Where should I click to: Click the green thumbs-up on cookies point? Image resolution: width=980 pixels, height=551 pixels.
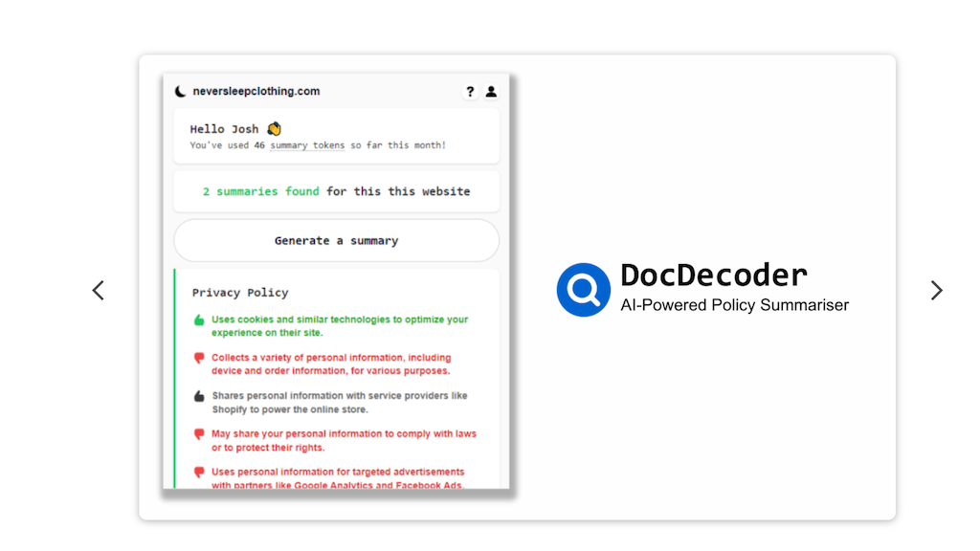(x=198, y=319)
